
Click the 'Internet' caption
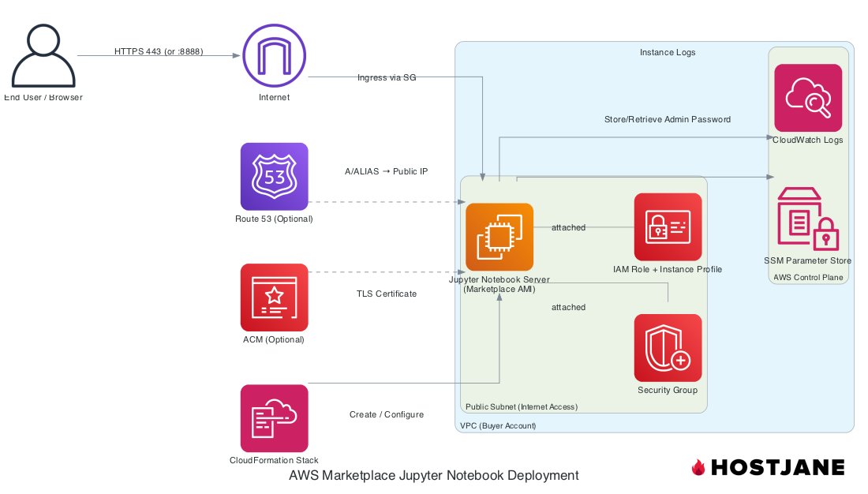pos(274,98)
